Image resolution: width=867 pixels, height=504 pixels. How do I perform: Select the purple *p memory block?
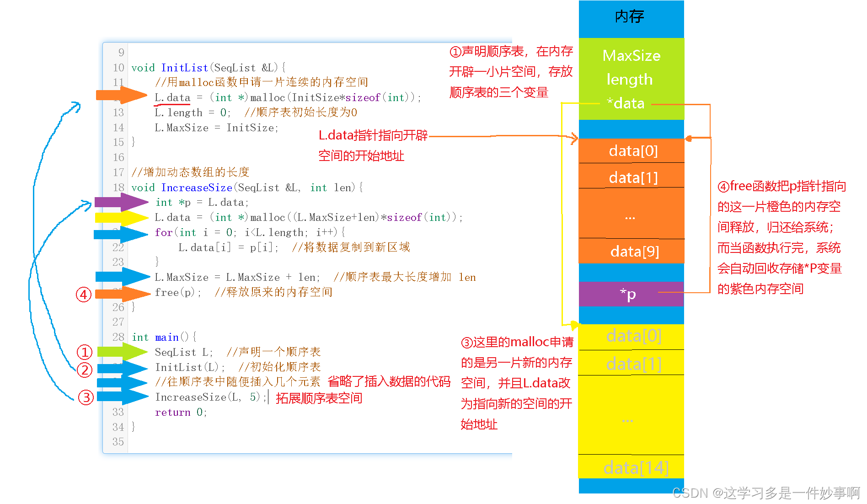coord(630,294)
